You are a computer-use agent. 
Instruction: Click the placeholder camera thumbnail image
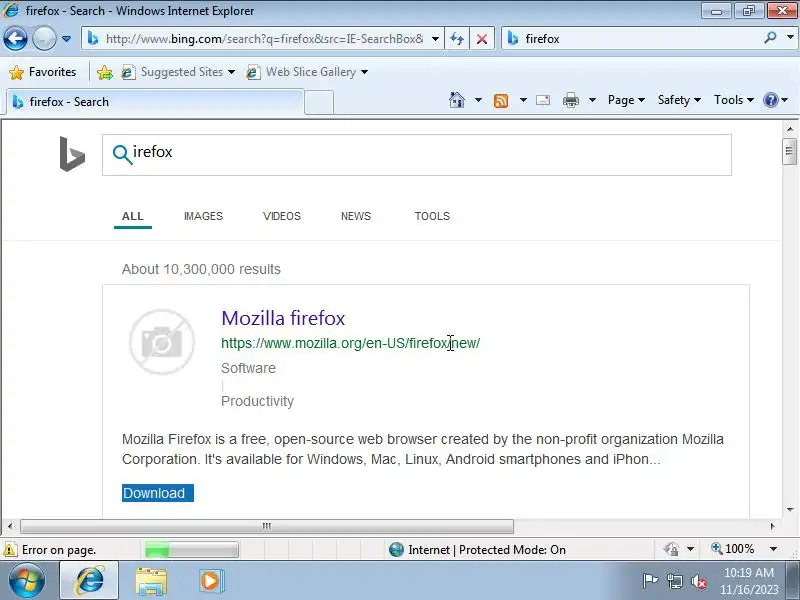click(x=162, y=342)
